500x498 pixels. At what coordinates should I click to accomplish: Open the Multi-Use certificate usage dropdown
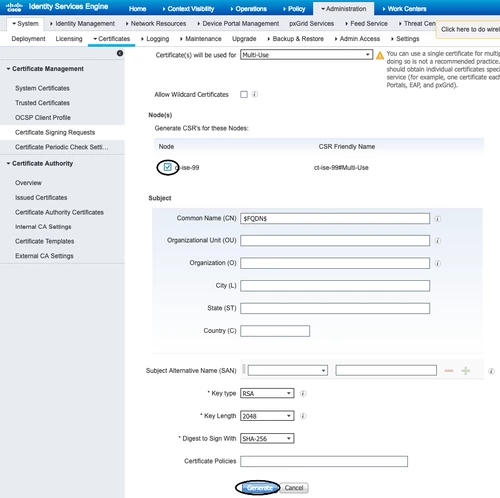pyautogui.click(x=306, y=55)
